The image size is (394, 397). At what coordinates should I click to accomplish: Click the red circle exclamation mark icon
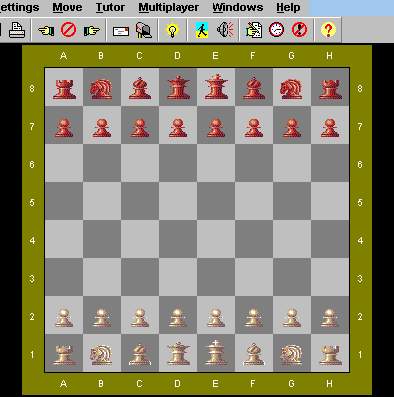coord(299,30)
